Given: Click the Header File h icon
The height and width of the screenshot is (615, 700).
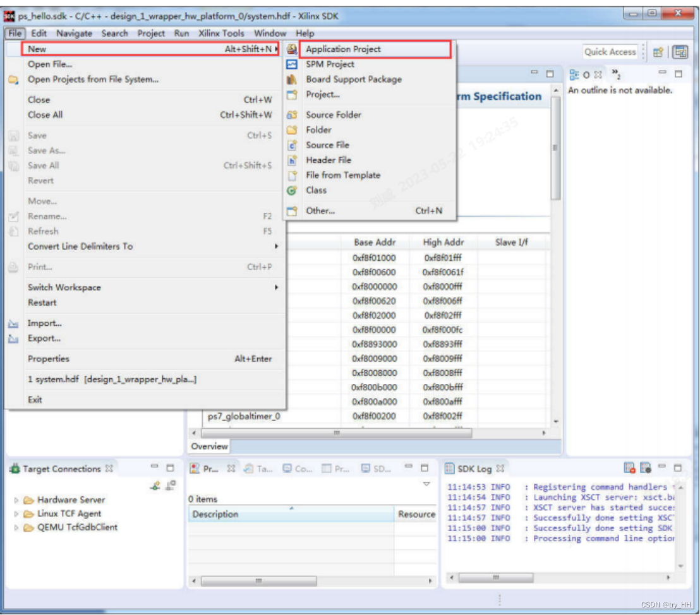Looking at the screenshot, I should point(292,160).
